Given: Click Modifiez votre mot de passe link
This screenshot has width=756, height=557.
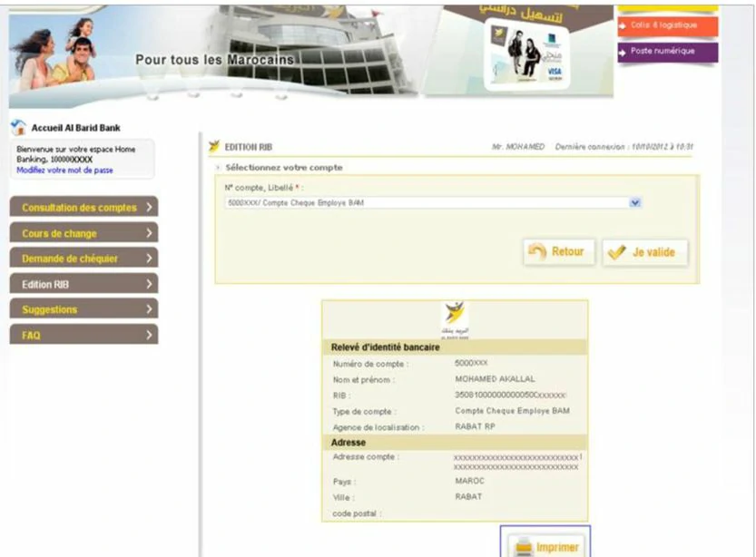Looking at the screenshot, I should (64, 170).
